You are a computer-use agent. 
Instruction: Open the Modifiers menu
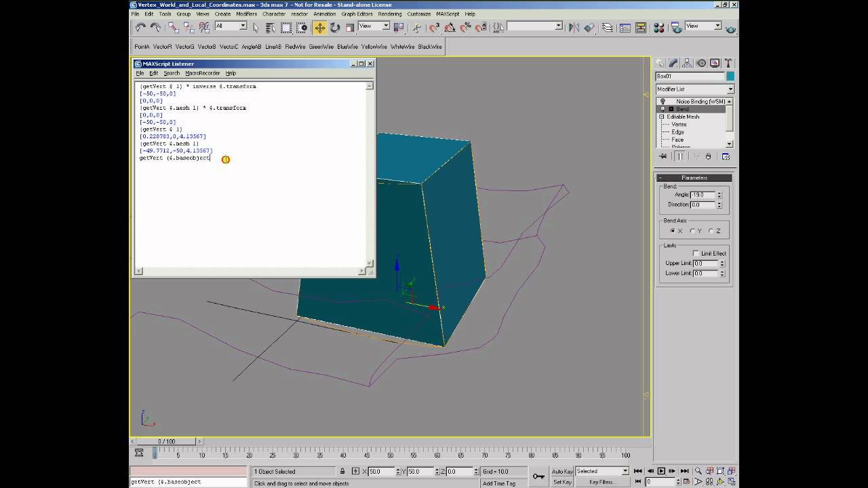[247, 14]
